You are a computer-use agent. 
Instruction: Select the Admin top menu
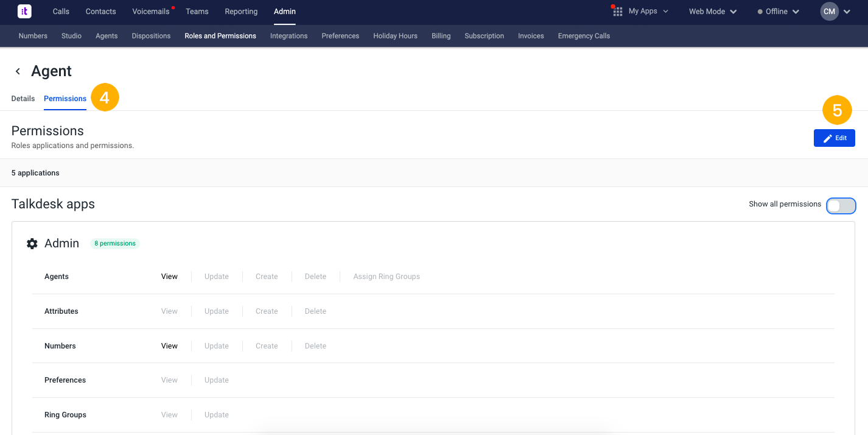pos(285,12)
